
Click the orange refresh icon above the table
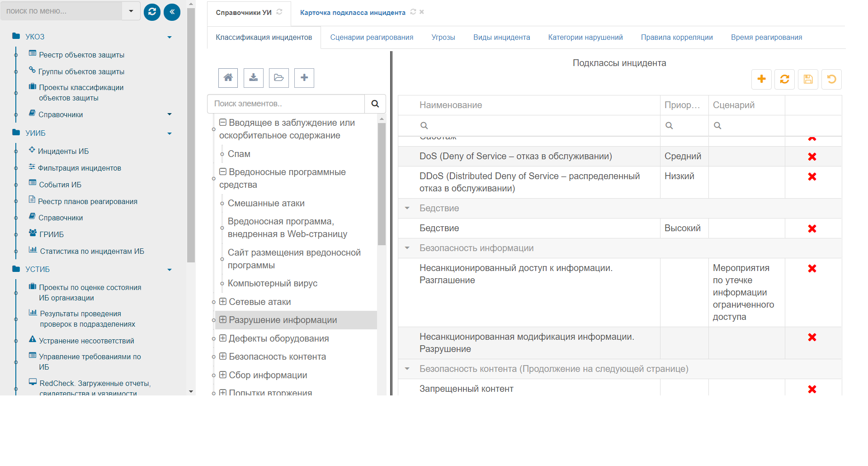(x=784, y=79)
